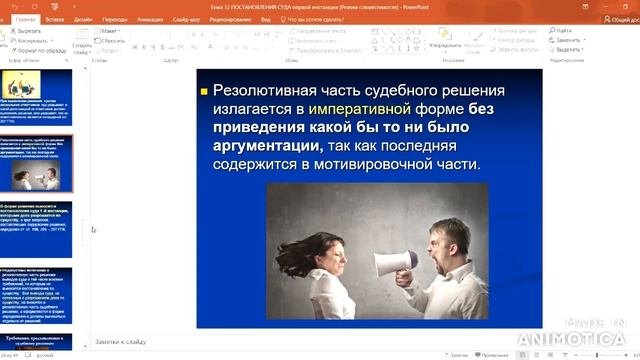
Task: Open Макет layout dropdown
Action: (107, 31)
